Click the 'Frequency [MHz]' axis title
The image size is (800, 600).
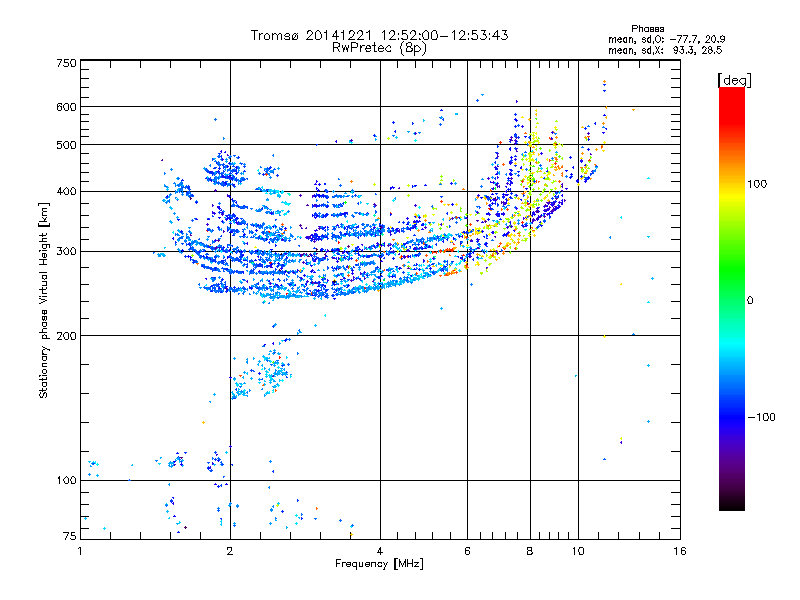(379, 564)
